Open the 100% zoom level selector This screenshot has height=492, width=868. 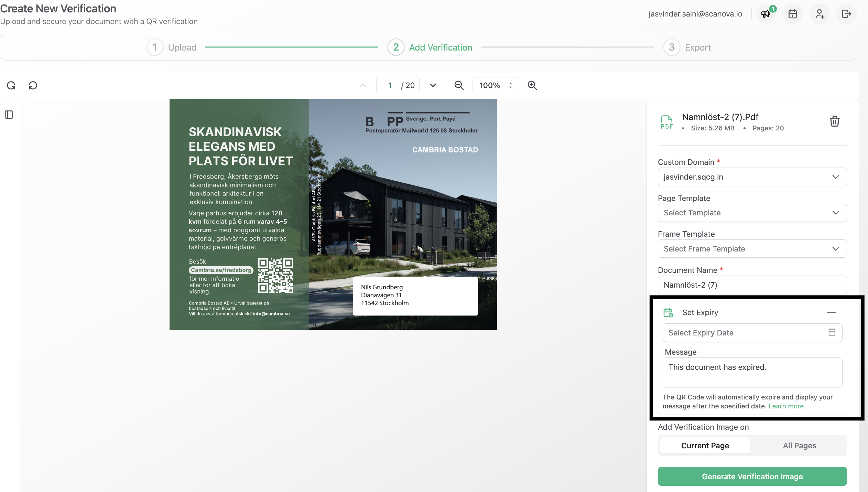[496, 85]
